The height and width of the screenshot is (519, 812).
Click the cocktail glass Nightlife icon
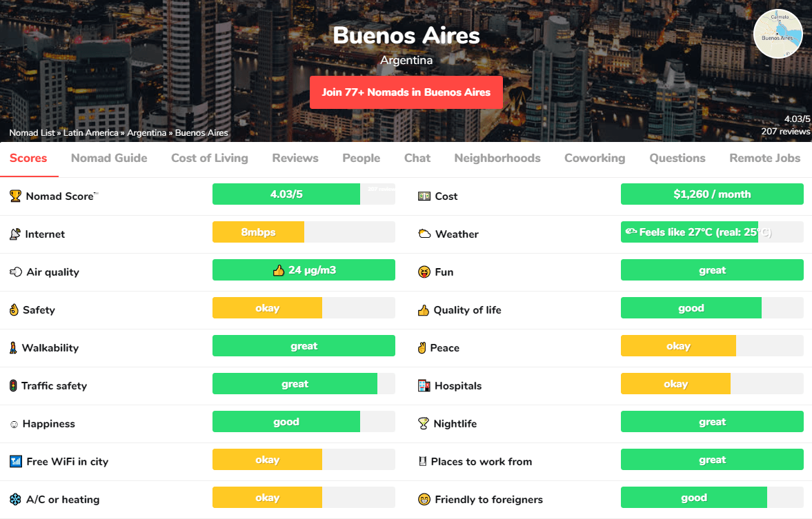[x=424, y=424]
